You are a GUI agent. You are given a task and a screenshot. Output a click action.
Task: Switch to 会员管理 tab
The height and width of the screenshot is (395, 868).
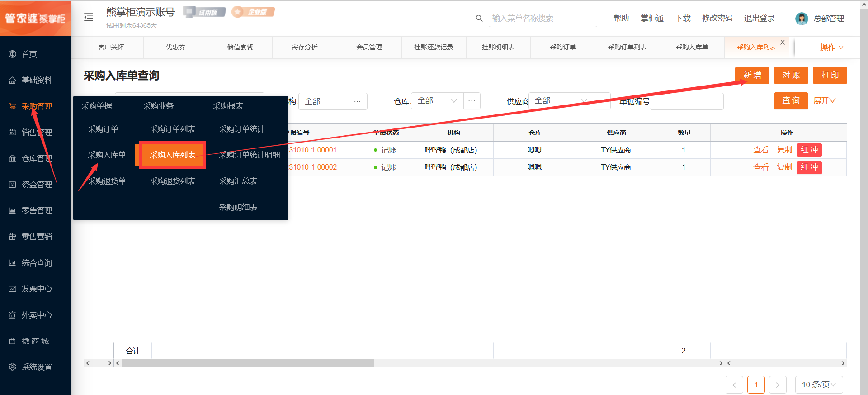[369, 47]
